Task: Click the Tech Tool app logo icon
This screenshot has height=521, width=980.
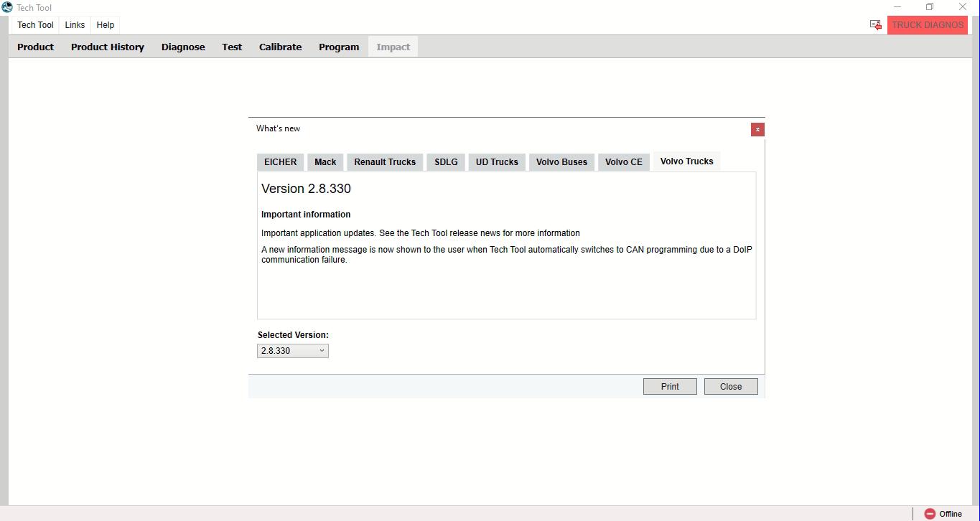Action: [7, 7]
